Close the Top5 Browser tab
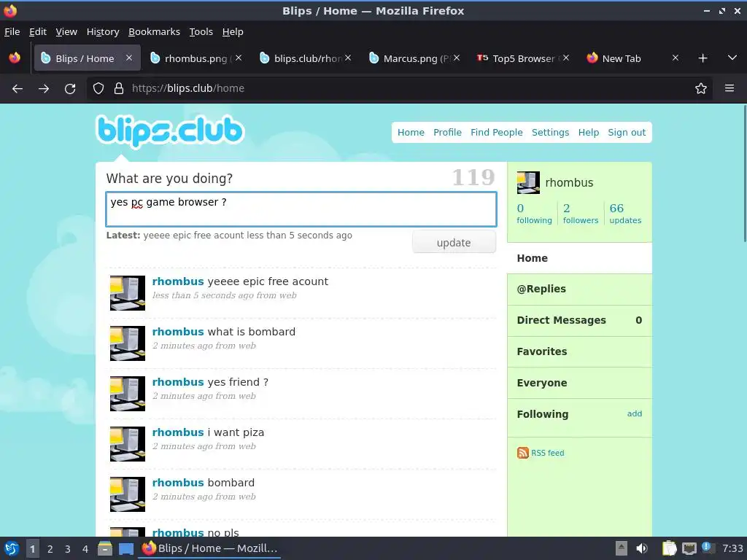747x560 pixels. 566,58
